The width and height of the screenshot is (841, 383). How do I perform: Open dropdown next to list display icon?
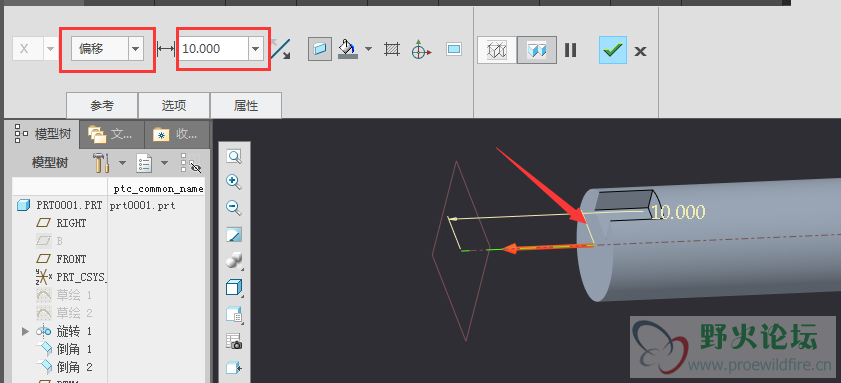click(x=165, y=163)
